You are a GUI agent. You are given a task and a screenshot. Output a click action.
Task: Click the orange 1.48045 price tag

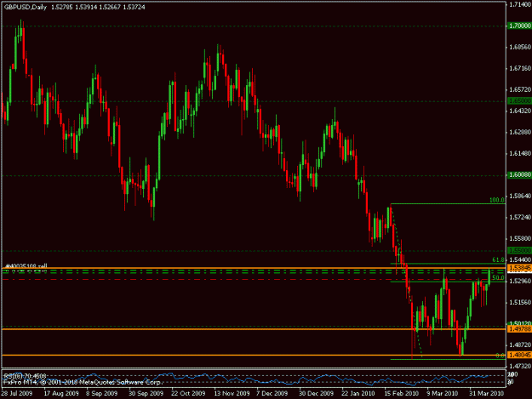(519, 355)
